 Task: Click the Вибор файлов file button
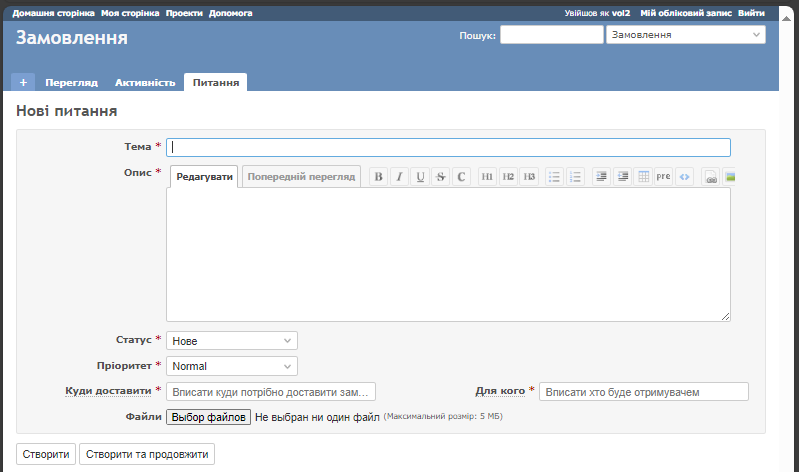point(208,417)
